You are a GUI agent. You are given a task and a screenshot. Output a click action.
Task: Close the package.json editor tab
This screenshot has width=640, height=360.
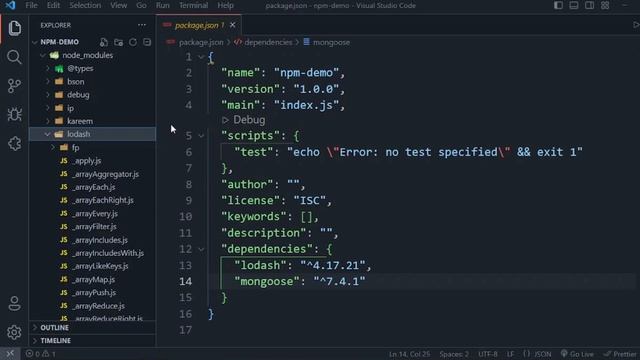pyautogui.click(x=233, y=25)
